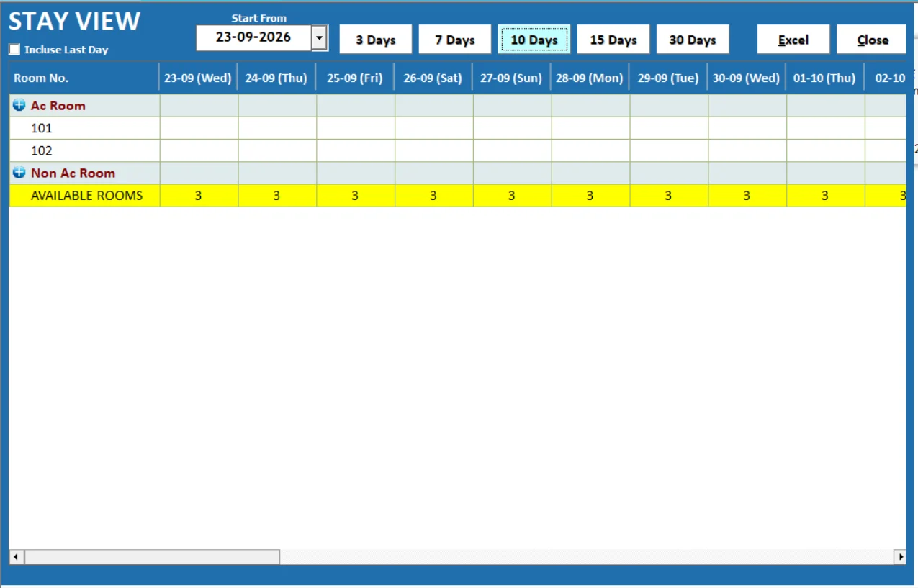This screenshot has width=918, height=588.
Task: Switch to 7 Days view
Action: (x=455, y=40)
